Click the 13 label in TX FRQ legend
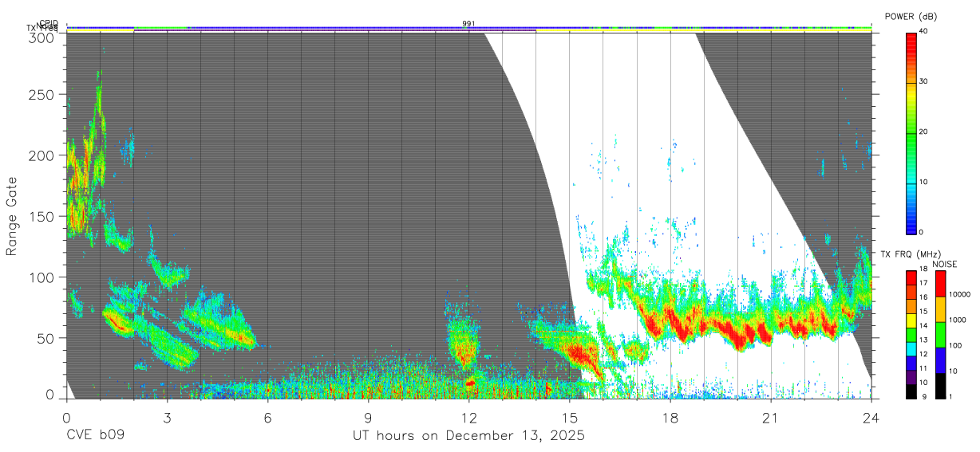Screen dimensions: 980x452 coord(924,340)
